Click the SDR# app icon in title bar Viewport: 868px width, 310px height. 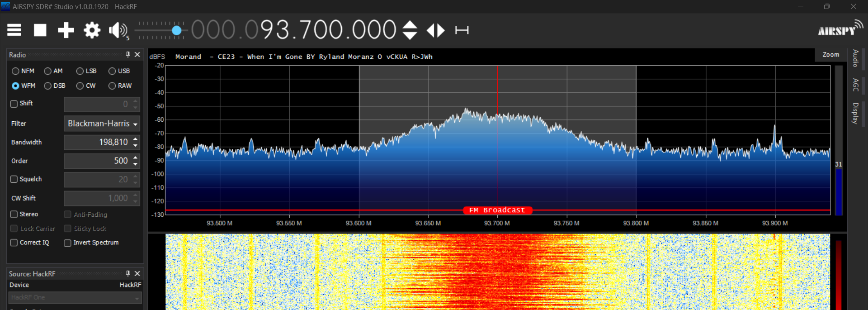(x=5, y=6)
